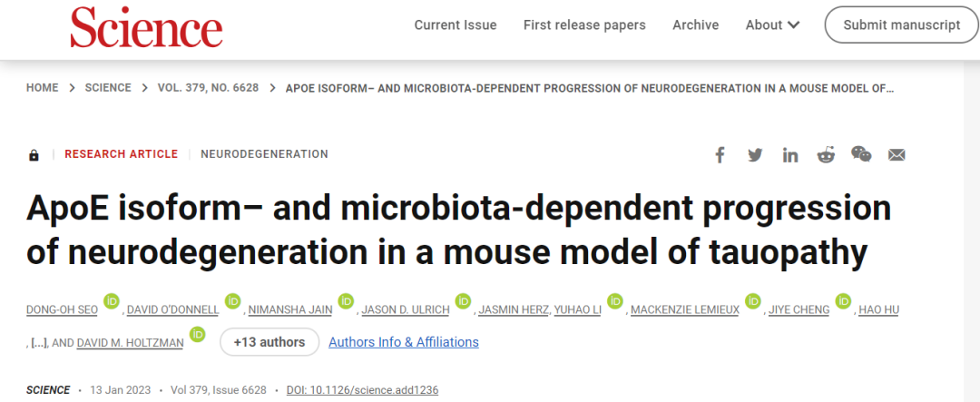Share article on LinkedIn icon

(790, 155)
